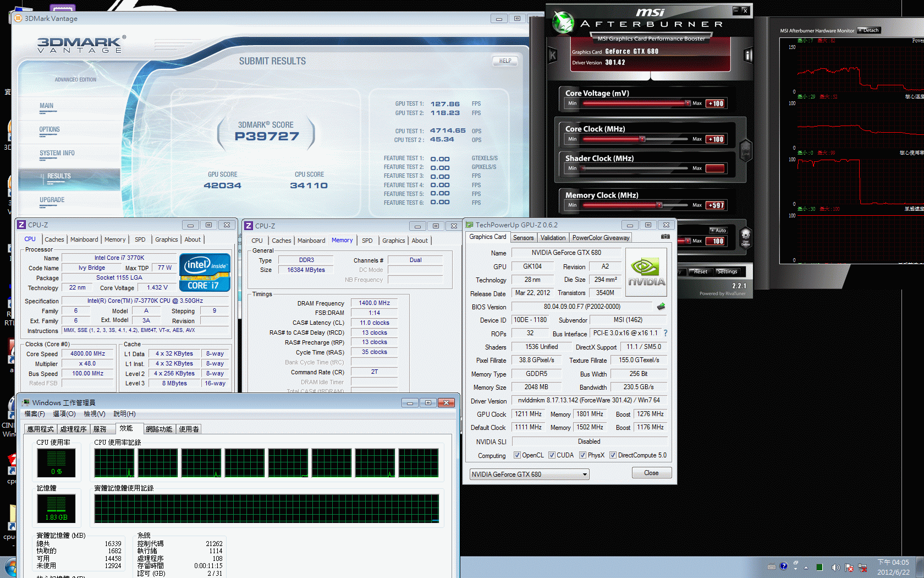Click the Kombustor K button in Afterburner

tap(553, 55)
